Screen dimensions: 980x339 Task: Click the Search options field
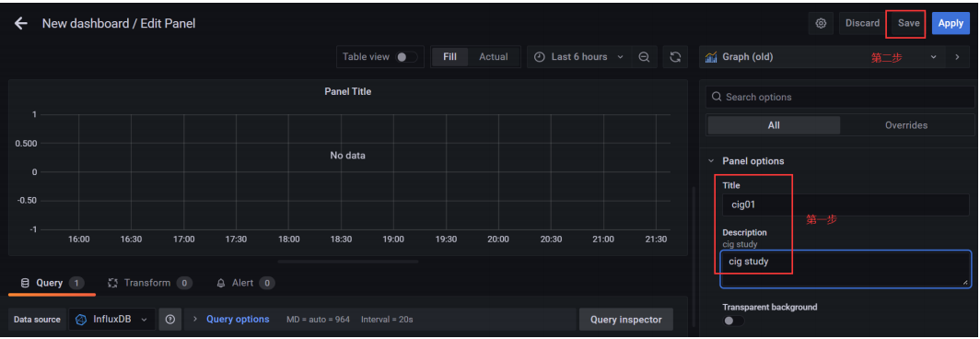pyautogui.click(x=840, y=97)
